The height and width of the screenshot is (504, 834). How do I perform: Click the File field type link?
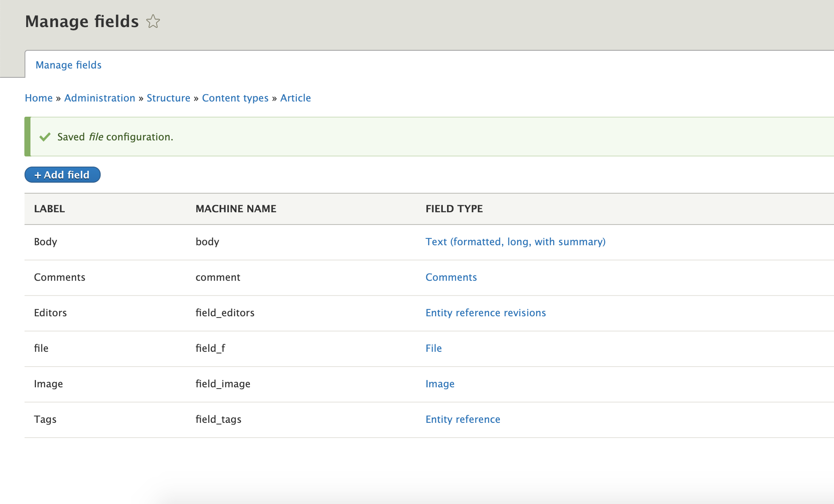click(433, 348)
